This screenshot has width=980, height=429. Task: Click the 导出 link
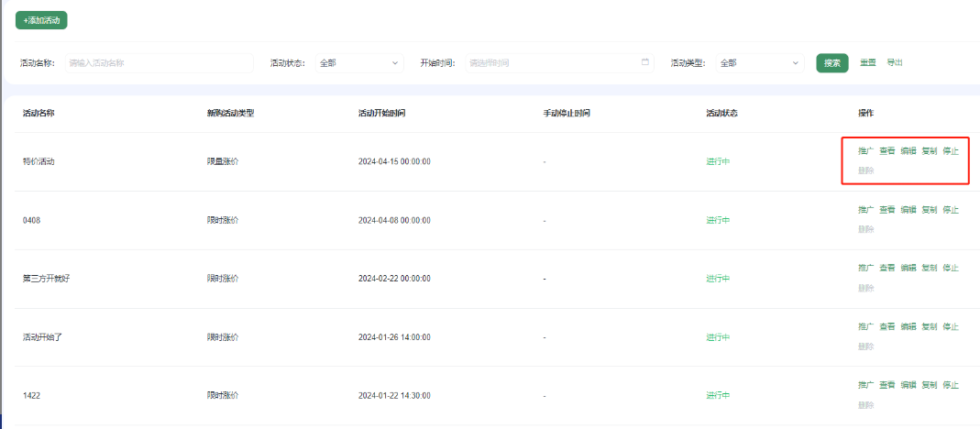coord(895,62)
